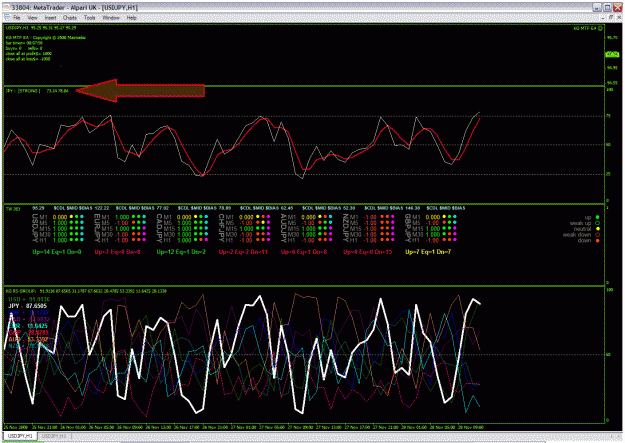Click the vertical USDJPY pair label
This screenshot has height=443, width=625.
click(35, 228)
